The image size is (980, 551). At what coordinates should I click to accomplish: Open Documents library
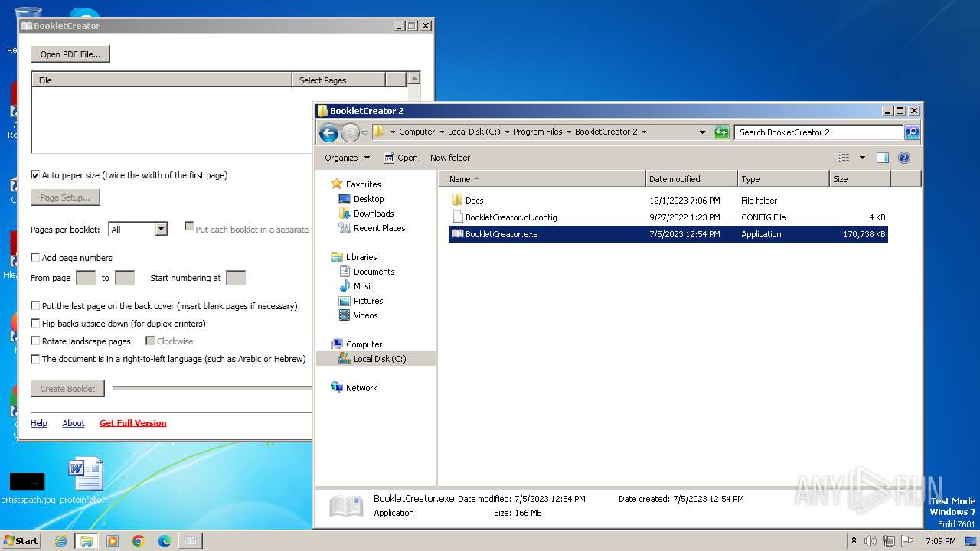[374, 272]
